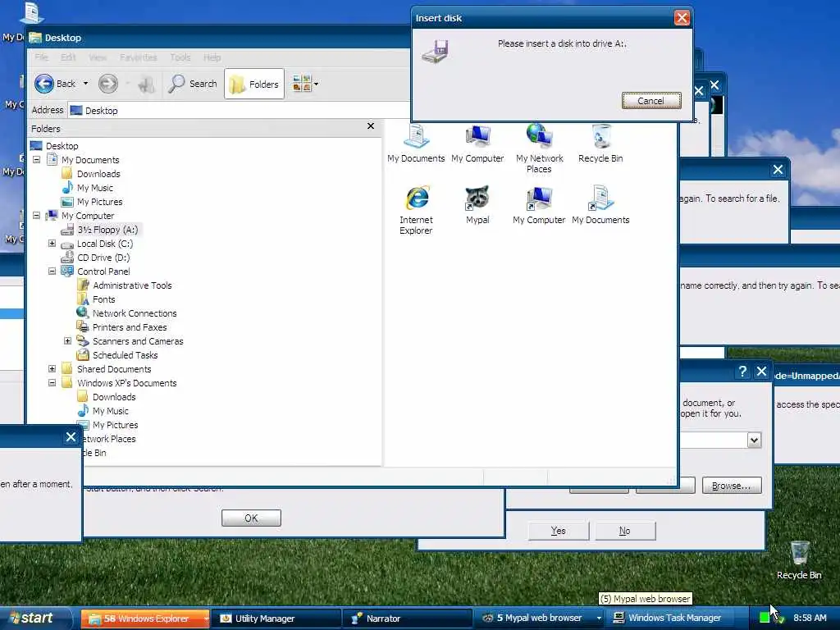This screenshot has height=630, width=840.
Task: Switch to Utility Manager in taskbar
Action: 276,619
